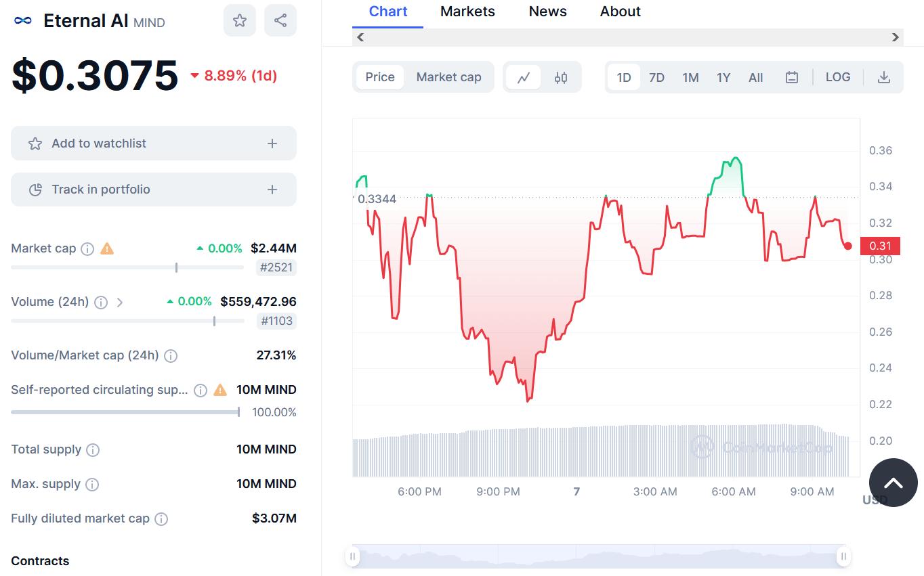Switch to candlestick chart icon
This screenshot has height=576, width=924.
coord(561,77)
